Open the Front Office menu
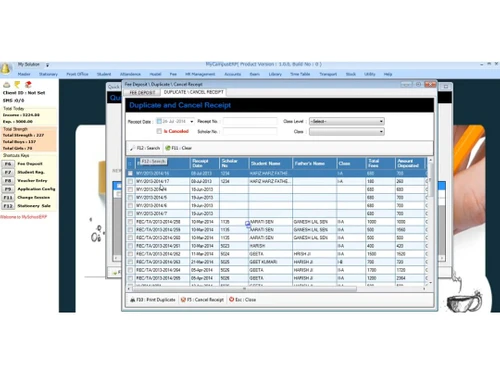Image resolution: width=500 pixels, height=375 pixels. (77, 74)
